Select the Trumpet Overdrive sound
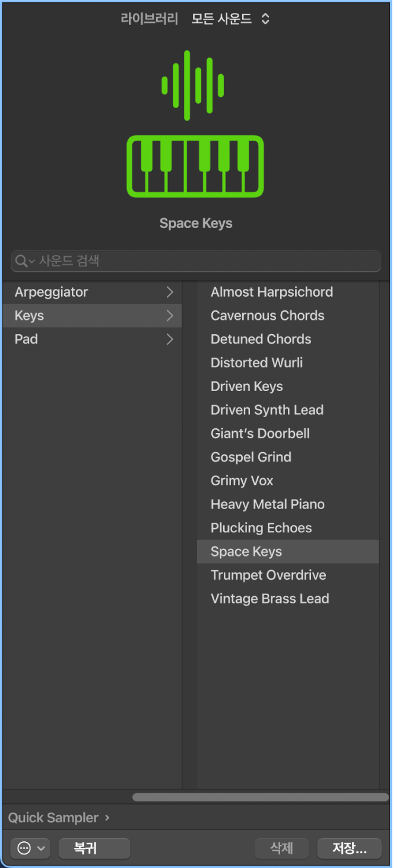The height and width of the screenshot is (868, 393). pyautogui.click(x=268, y=575)
